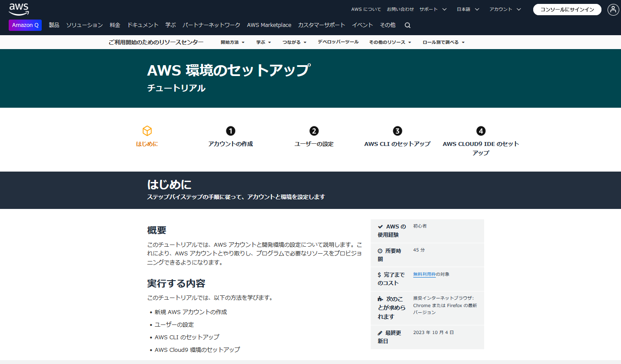The image size is (621, 364).
Task: Open カスタマーサポート menu
Action: click(x=322, y=25)
